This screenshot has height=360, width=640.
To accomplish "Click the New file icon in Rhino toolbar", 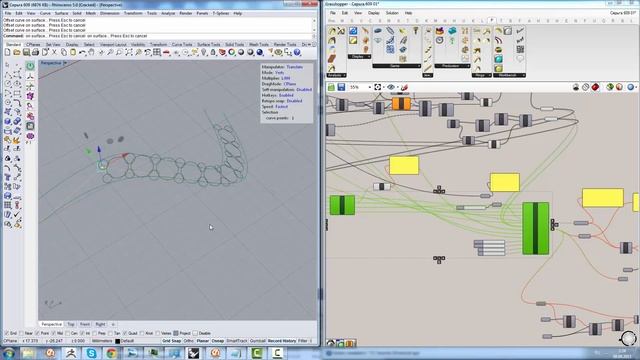I will point(7,52).
